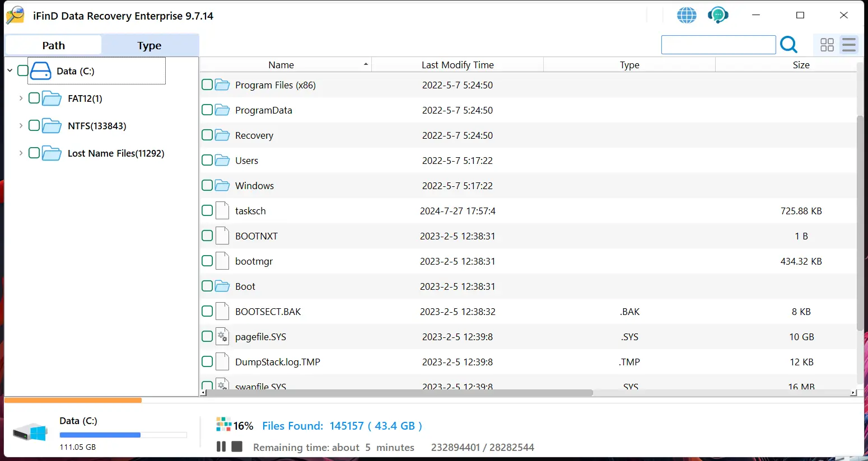Check the Lost Name Files checkbox
The width and height of the screenshot is (868, 461).
[34, 153]
